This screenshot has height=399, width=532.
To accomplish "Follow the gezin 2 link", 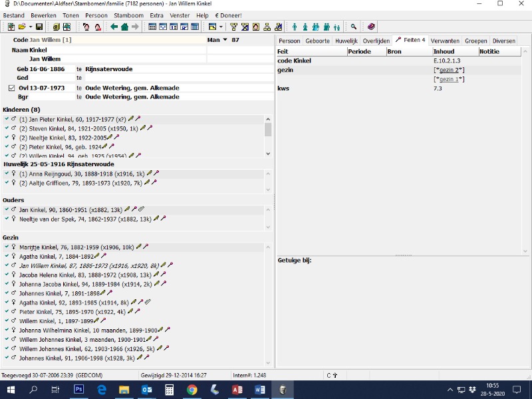I will click(x=450, y=70).
